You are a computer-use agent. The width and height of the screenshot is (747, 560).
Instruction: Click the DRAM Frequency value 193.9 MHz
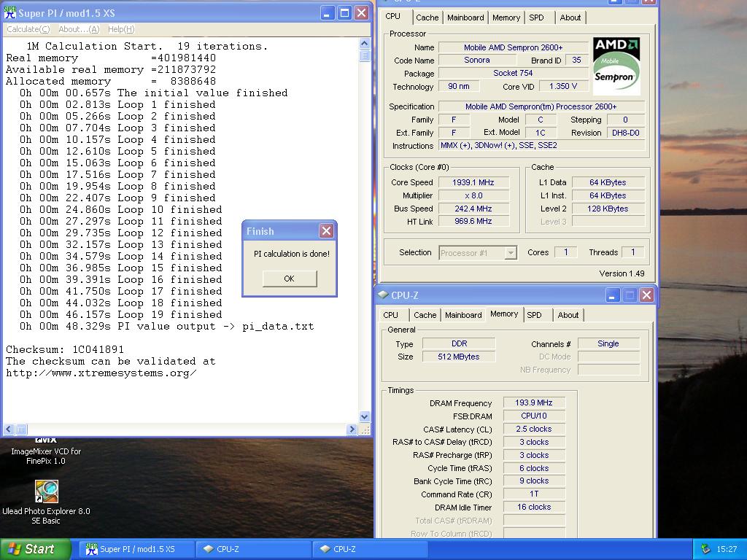pyautogui.click(x=533, y=402)
